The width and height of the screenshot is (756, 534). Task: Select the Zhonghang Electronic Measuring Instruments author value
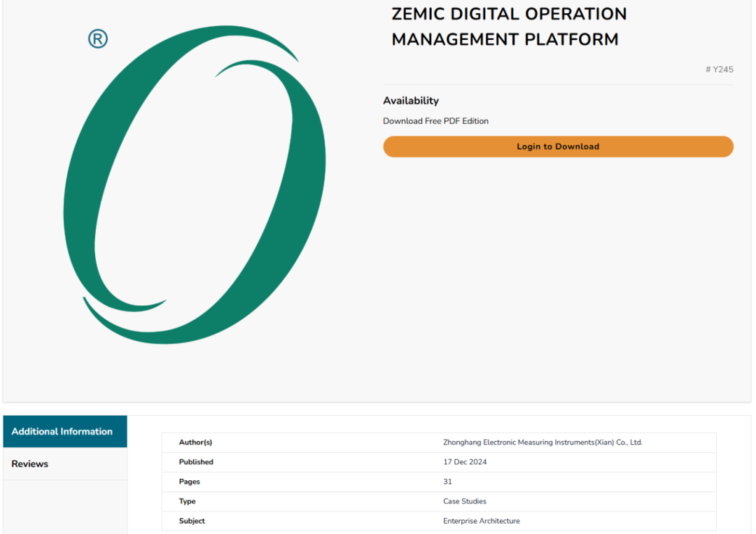point(542,442)
